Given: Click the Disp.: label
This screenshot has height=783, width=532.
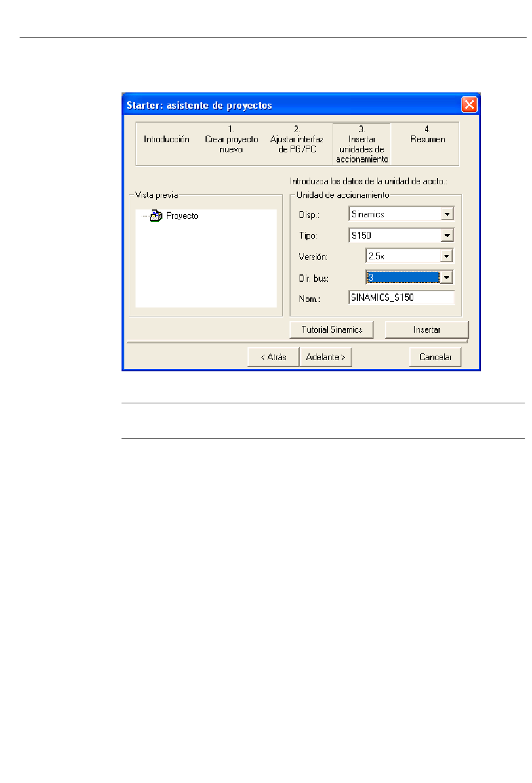Looking at the screenshot, I should coord(309,215).
